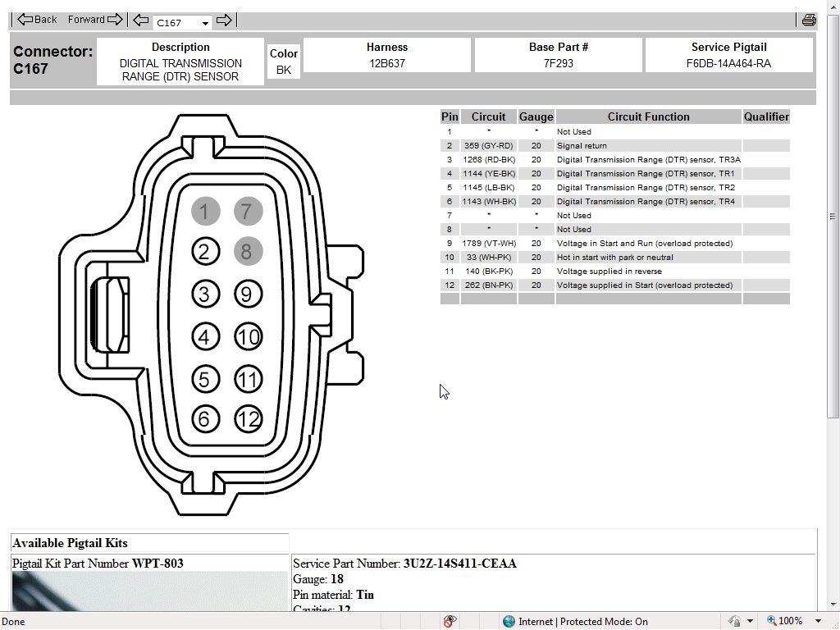Click the next-connector arrow right of C167
Image resolution: width=840 pixels, height=630 pixels.
pos(223,21)
